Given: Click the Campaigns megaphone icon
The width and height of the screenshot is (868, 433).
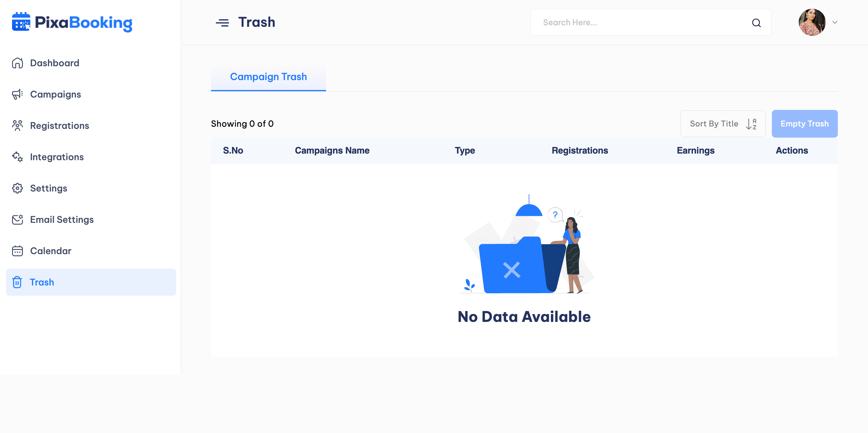Looking at the screenshot, I should click(x=17, y=94).
